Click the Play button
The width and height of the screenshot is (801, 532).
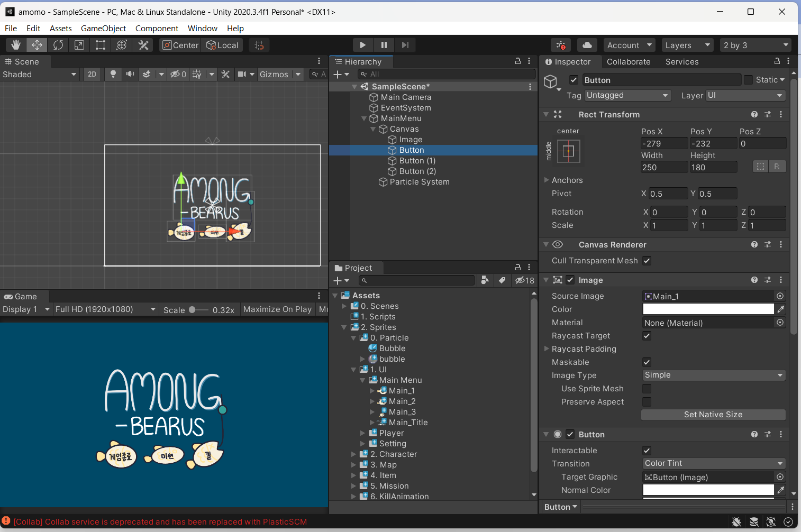pos(362,45)
